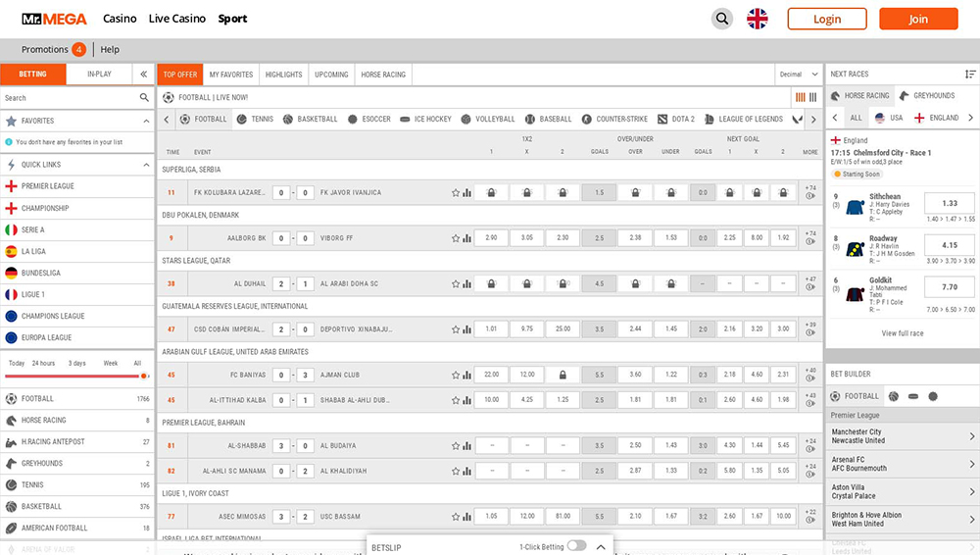Choose Greyhounds in Next Races
The height and width of the screenshot is (555, 980).
tap(927, 96)
